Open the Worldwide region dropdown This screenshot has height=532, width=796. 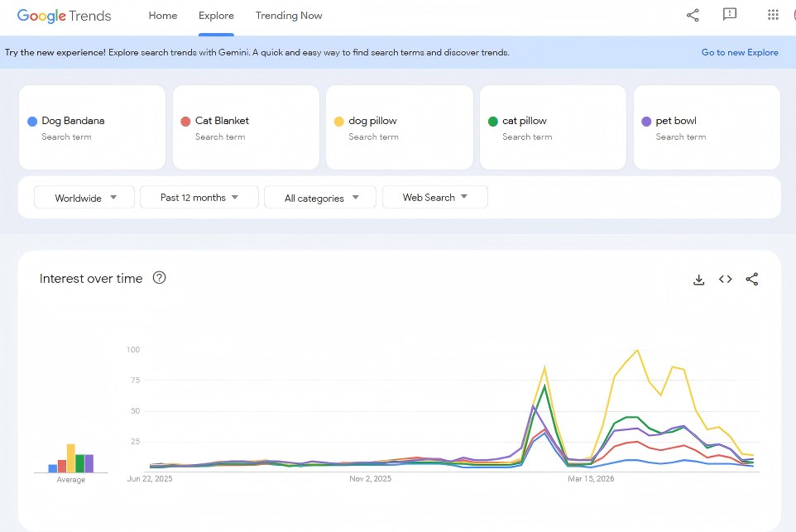click(84, 197)
